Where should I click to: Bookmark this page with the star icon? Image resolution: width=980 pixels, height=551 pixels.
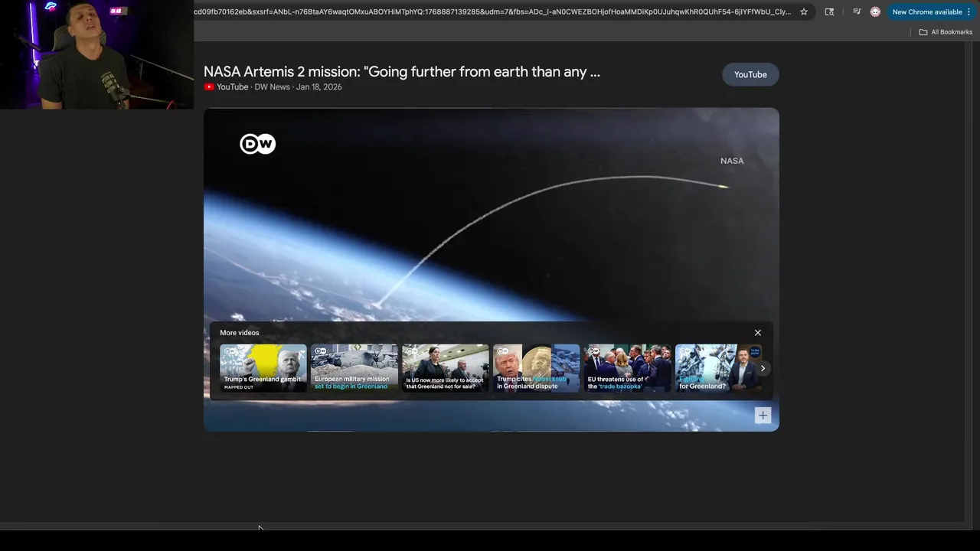[x=804, y=11]
